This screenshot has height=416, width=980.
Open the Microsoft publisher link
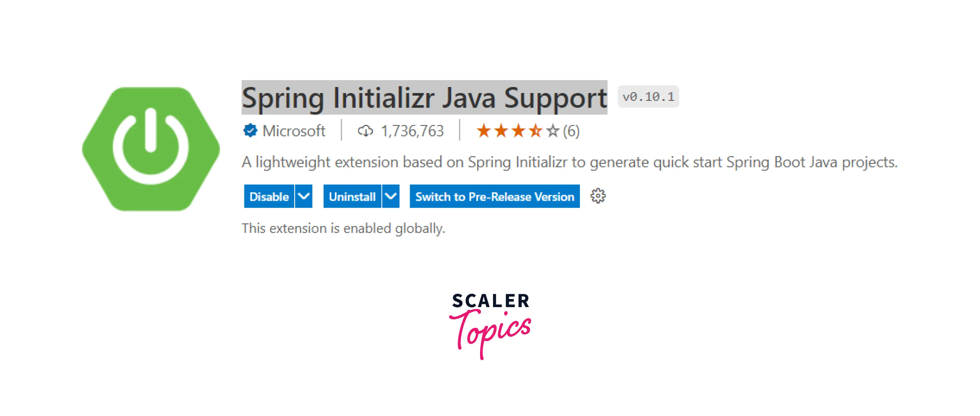[x=294, y=131]
